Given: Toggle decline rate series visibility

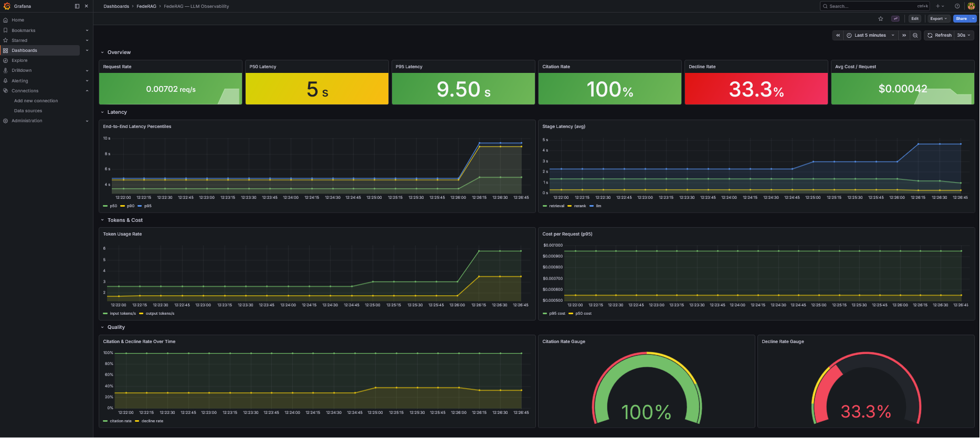Looking at the screenshot, I should tap(152, 421).
